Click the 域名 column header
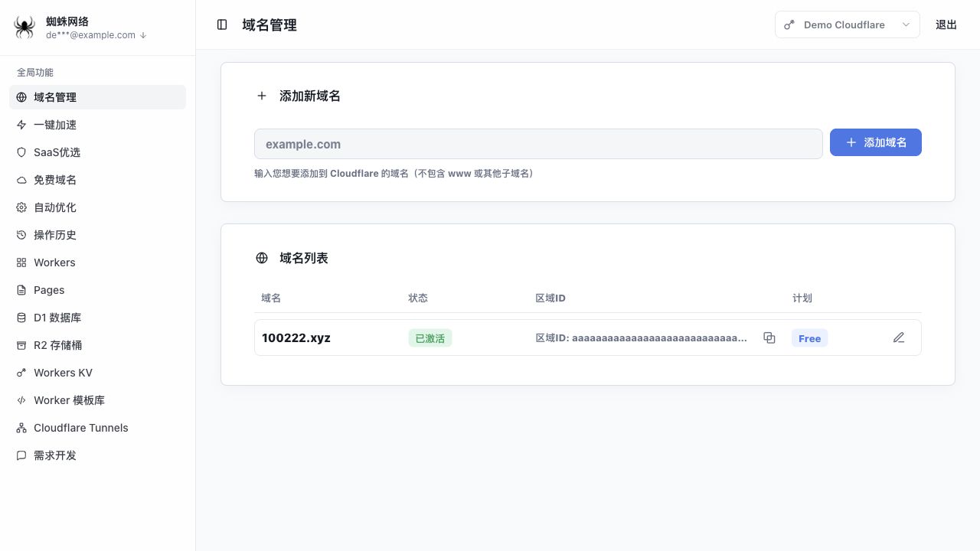Image resolution: width=980 pixels, height=551 pixels. point(271,298)
